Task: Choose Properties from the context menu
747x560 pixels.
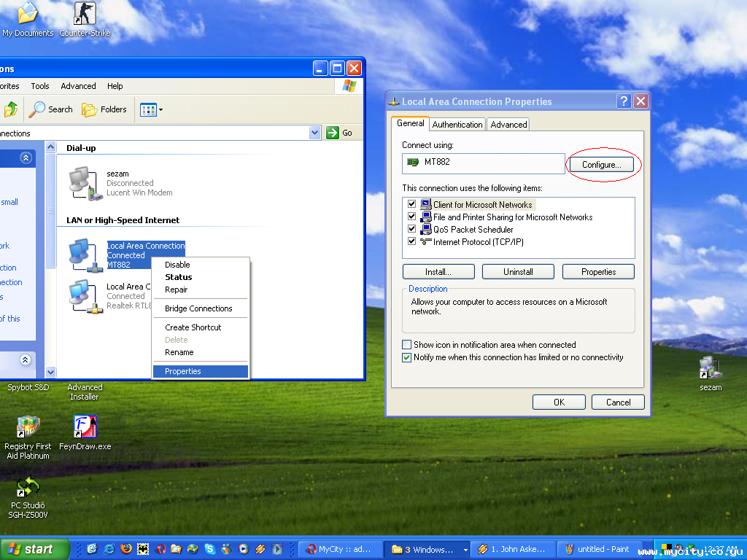Action: pyautogui.click(x=183, y=371)
